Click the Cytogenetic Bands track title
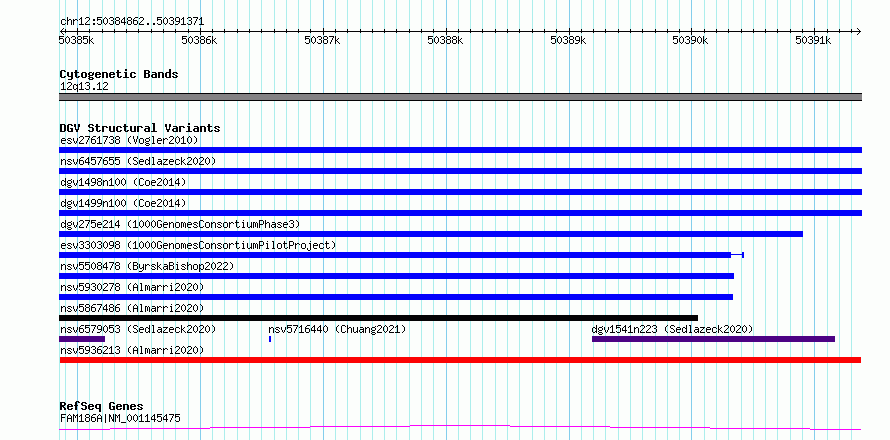The height and width of the screenshot is (440, 890). pos(119,74)
